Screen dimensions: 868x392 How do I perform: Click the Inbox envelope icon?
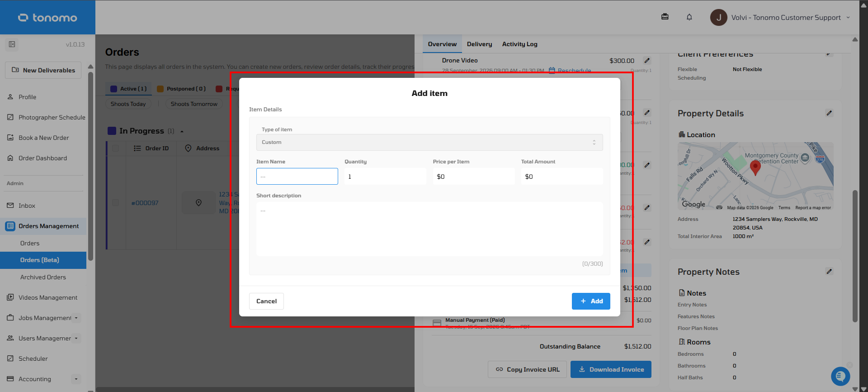tap(10, 206)
